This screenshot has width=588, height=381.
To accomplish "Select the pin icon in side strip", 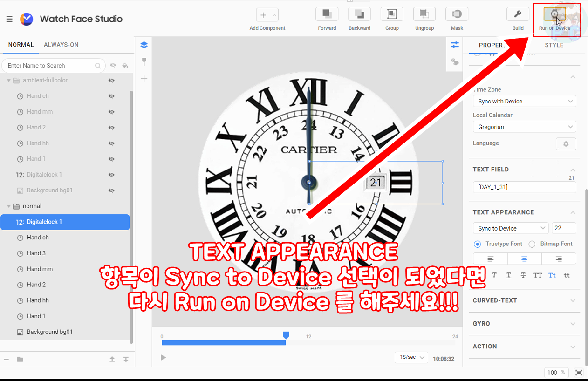I will pos(144,61).
